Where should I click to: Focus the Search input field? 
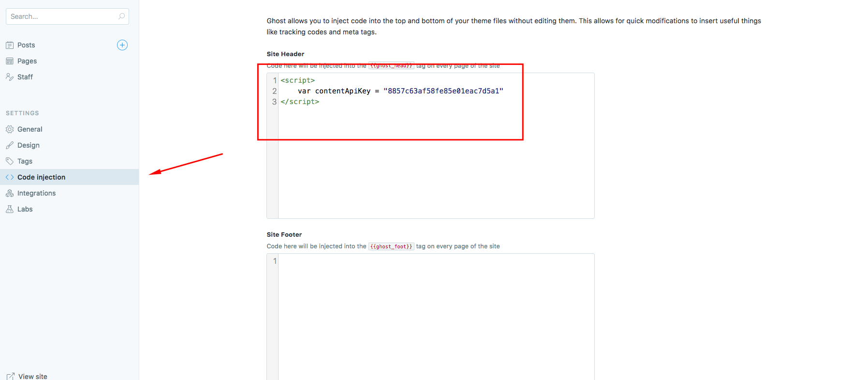coord(67,16)
